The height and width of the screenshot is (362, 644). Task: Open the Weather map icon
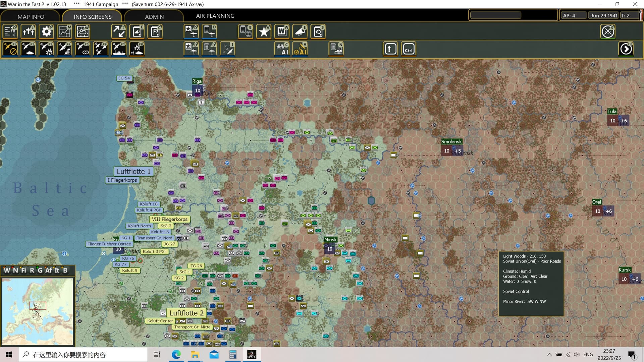[83, 32]
